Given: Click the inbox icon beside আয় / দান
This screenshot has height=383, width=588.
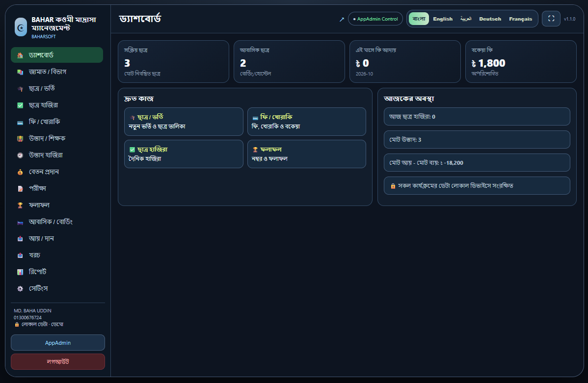Looking at the screenshot, I should tap(20, 239).
